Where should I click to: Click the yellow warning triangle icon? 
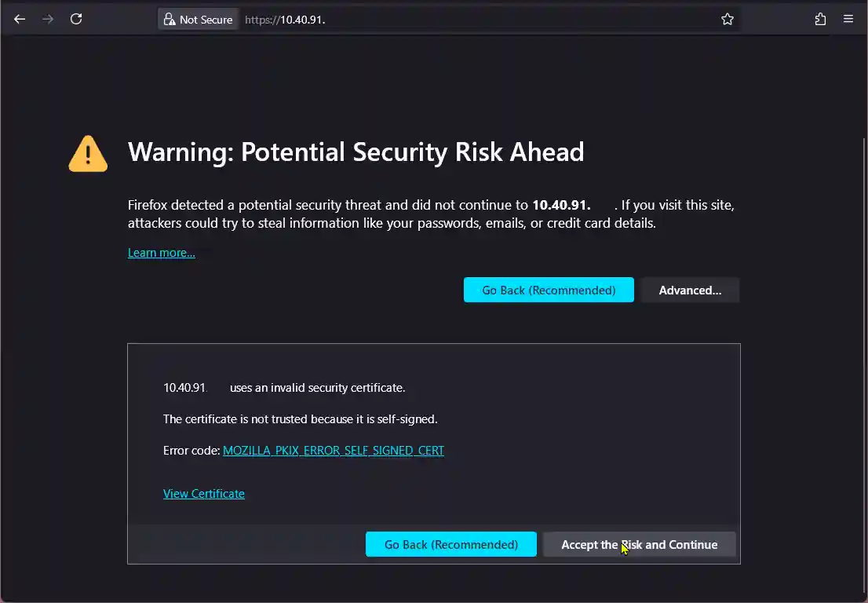tap(88, 154)
